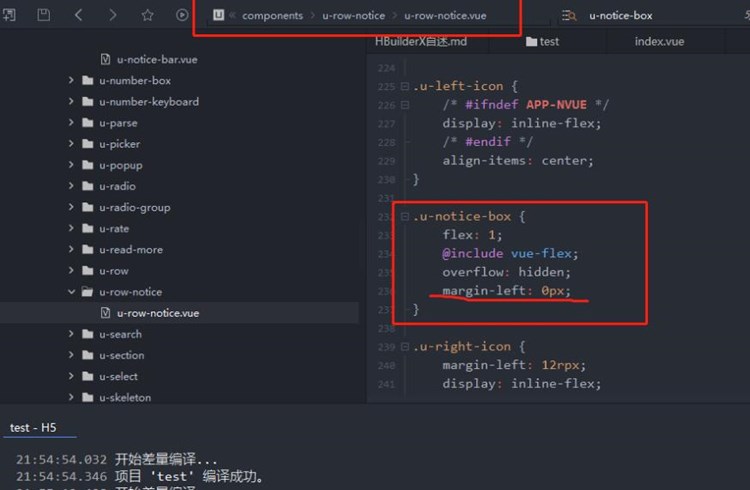Viewport: 750px width, 490px height.
Task: Select the u-radio-group folder row
Action: pos(135,207)
